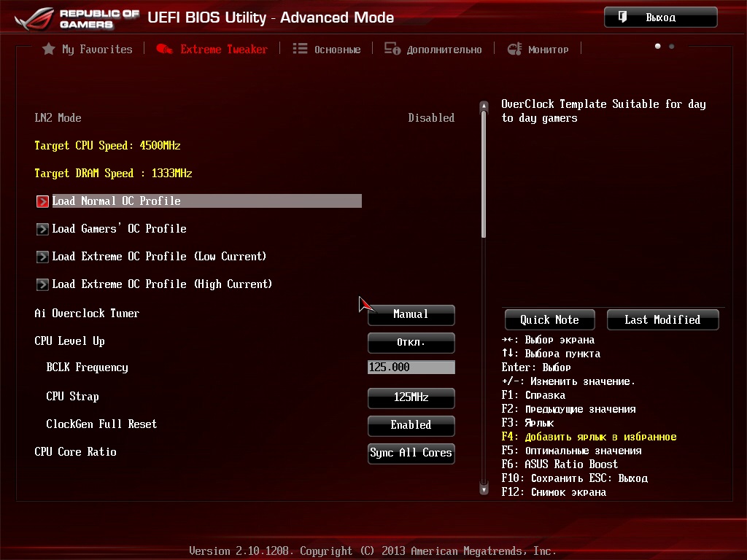Click the OverClock Template help description
This screenshot has height=560, width=747.
pos(603,111)
